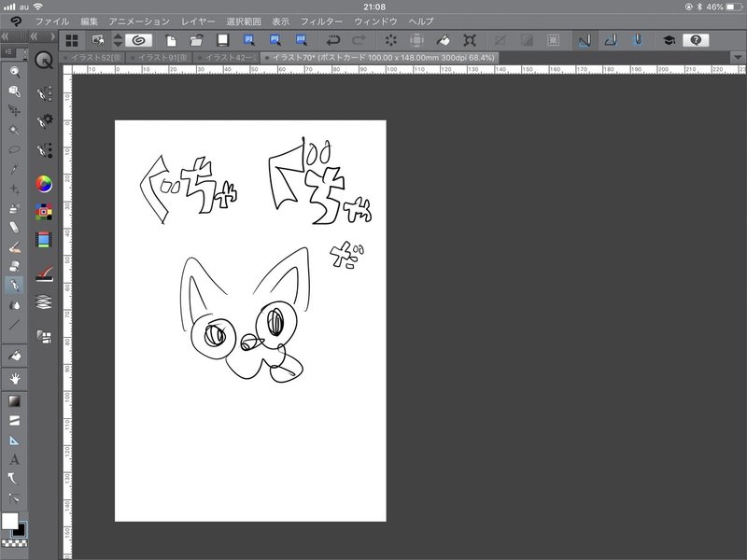Open the Color Wheel palette
The height and width of the screenshot is (560, 747).
44,184
